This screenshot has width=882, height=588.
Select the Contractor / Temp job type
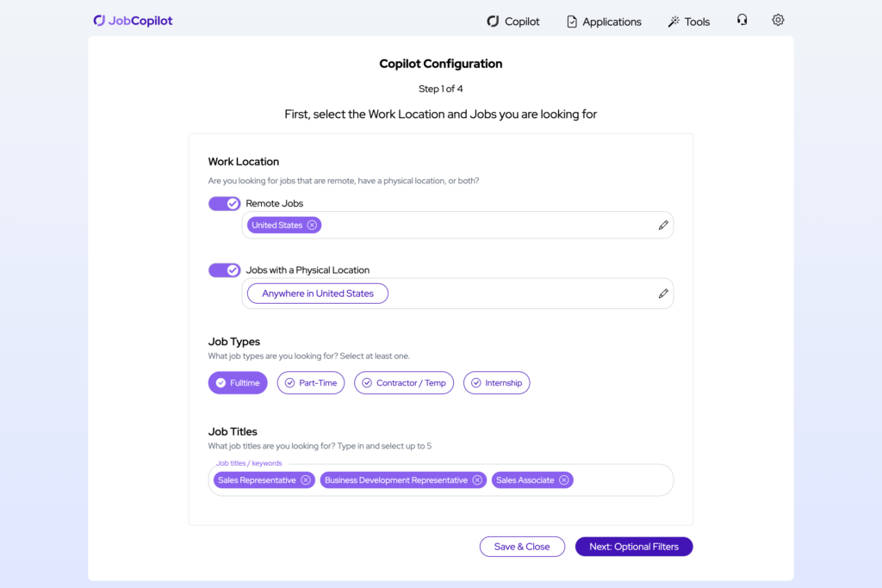coord(404,383)
